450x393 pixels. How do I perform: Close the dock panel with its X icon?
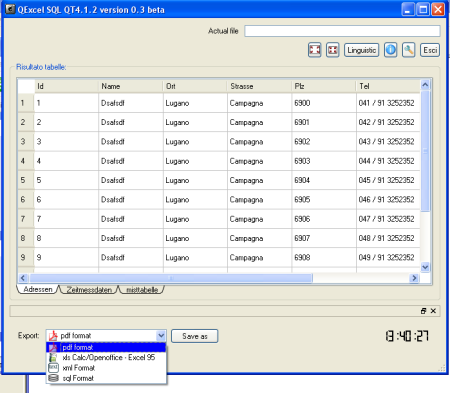[x=433, y=311]
